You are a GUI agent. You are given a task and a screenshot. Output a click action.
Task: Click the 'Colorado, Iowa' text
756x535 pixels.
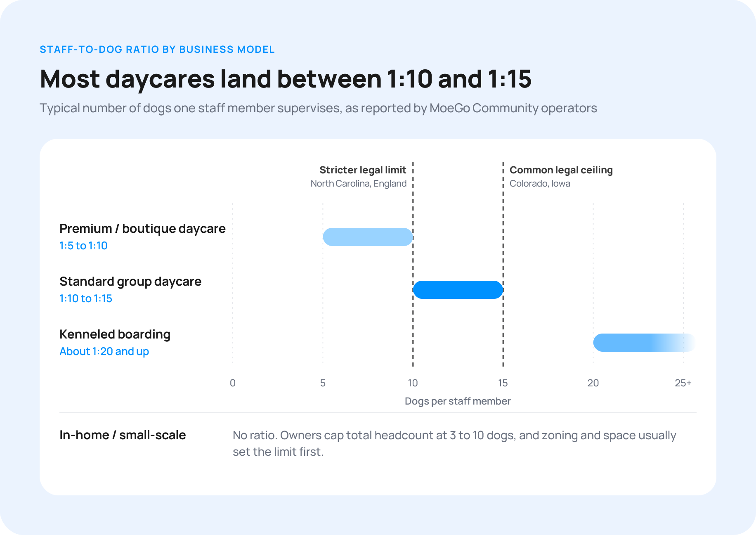coord(540,184)
